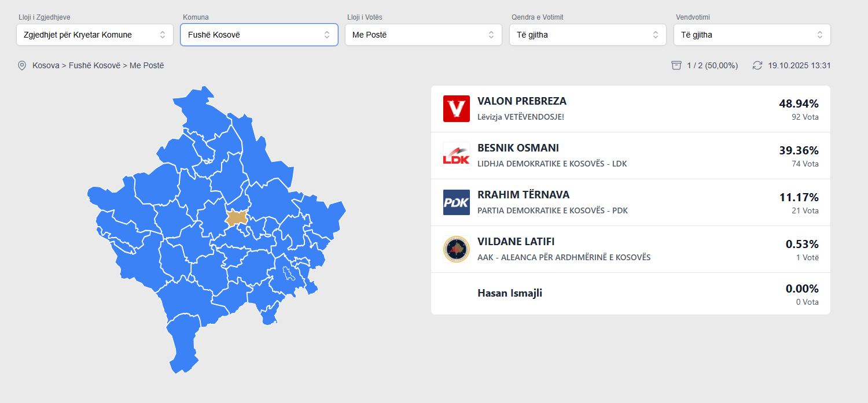Click the ballot box counted icon
Image resolution: width=868 pixels, height=403 pixels.
coord(676,65)
